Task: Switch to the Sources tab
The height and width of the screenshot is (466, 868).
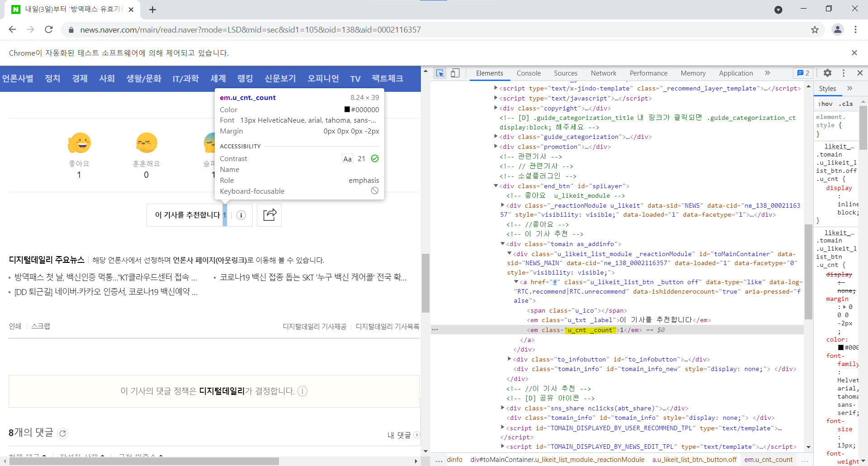Action: pyautogui.click(x=566, y=73)
